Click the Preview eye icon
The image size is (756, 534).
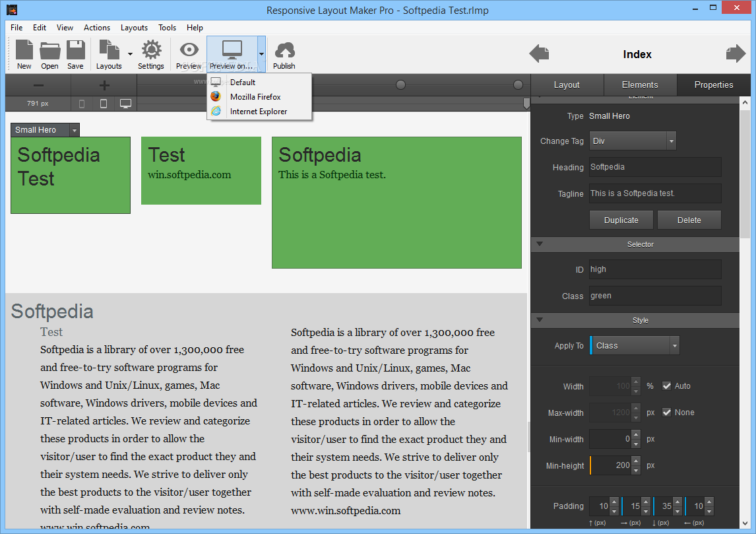tap(189, 54)
